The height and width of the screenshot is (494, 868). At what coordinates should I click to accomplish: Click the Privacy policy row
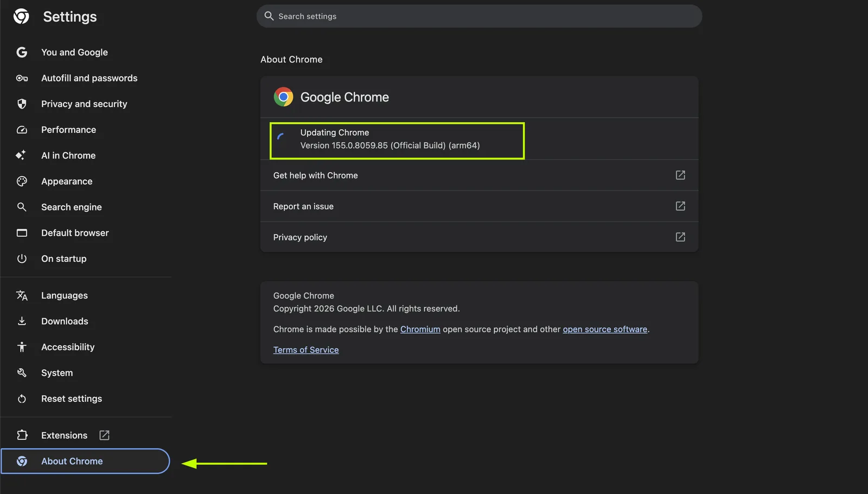tap(479, 237)
